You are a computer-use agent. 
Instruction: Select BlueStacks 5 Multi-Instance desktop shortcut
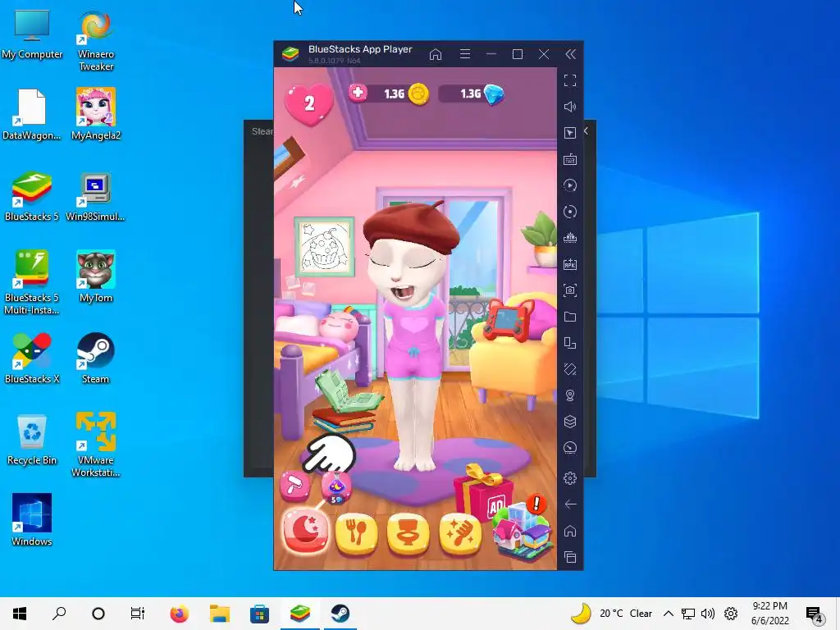[32, 282]
